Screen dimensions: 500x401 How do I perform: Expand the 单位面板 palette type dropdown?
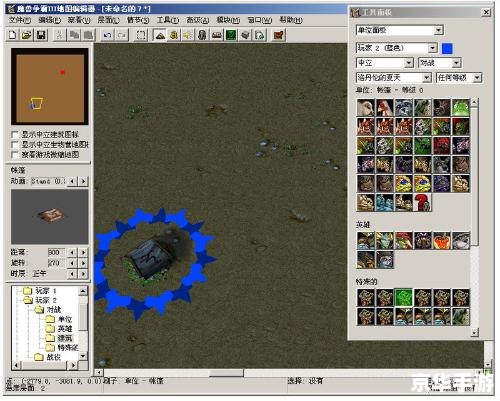[x=400, y=30]
